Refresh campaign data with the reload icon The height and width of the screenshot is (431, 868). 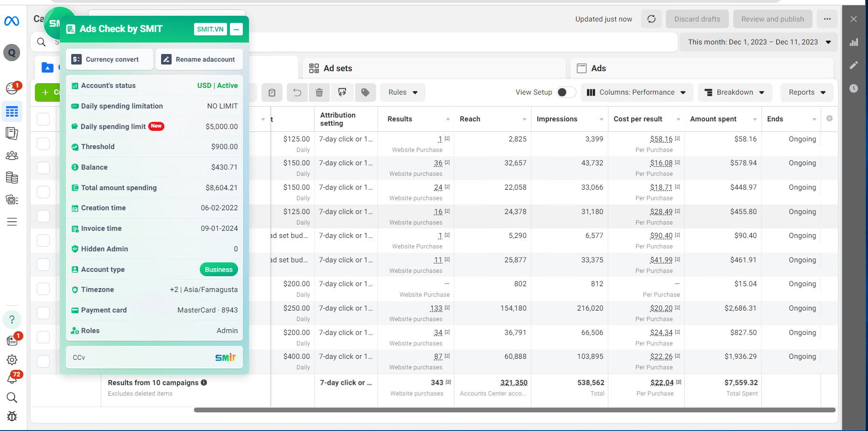(x=651, y=19)
